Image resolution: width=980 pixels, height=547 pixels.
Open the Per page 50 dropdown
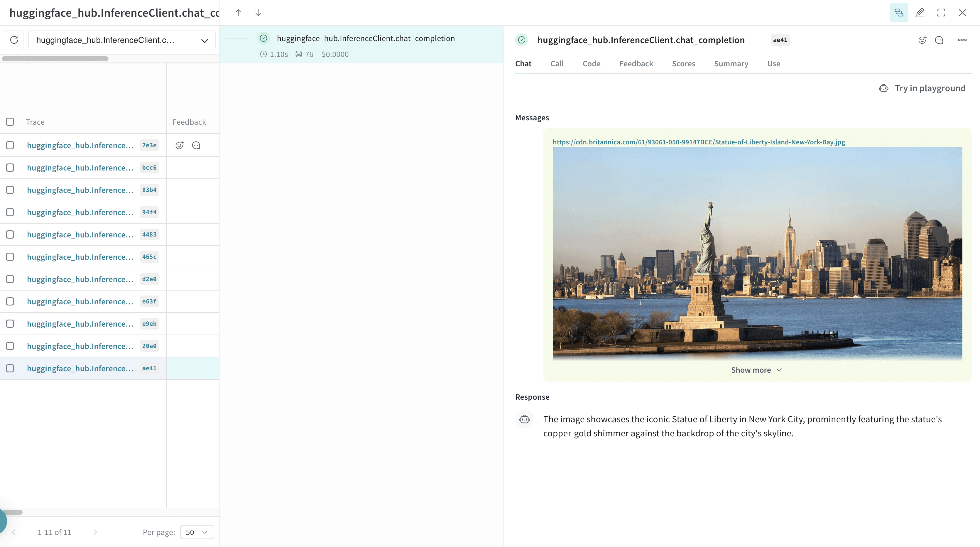(197, 532)
